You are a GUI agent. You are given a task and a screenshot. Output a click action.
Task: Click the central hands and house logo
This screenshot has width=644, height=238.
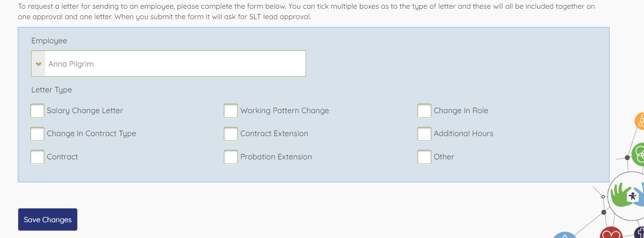[x=627, y=196]
